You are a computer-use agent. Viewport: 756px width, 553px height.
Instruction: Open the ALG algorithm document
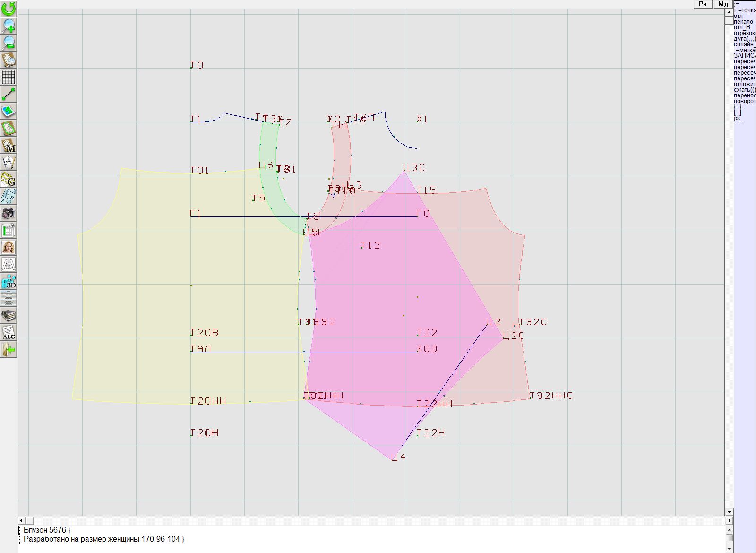tap(9, 332)
